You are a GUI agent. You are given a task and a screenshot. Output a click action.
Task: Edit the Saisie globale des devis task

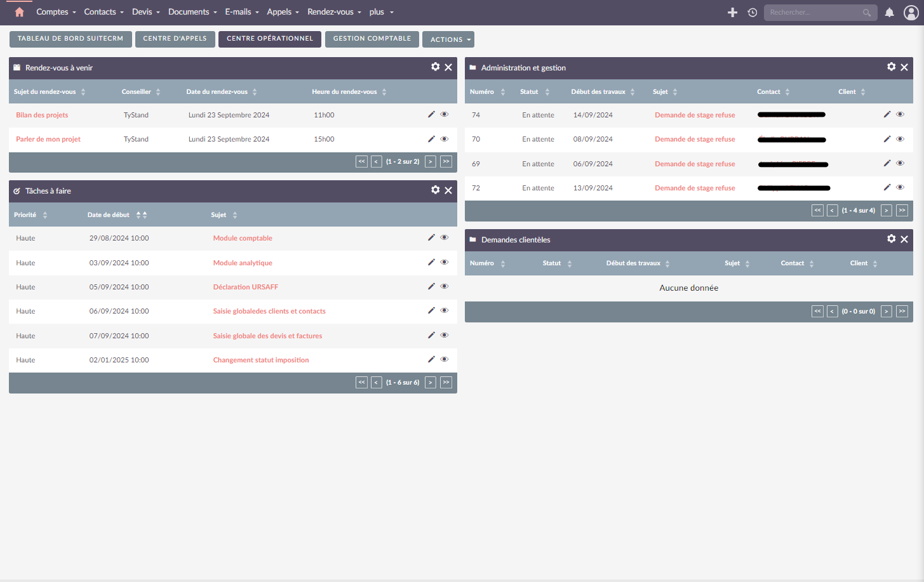pos(431,335)
